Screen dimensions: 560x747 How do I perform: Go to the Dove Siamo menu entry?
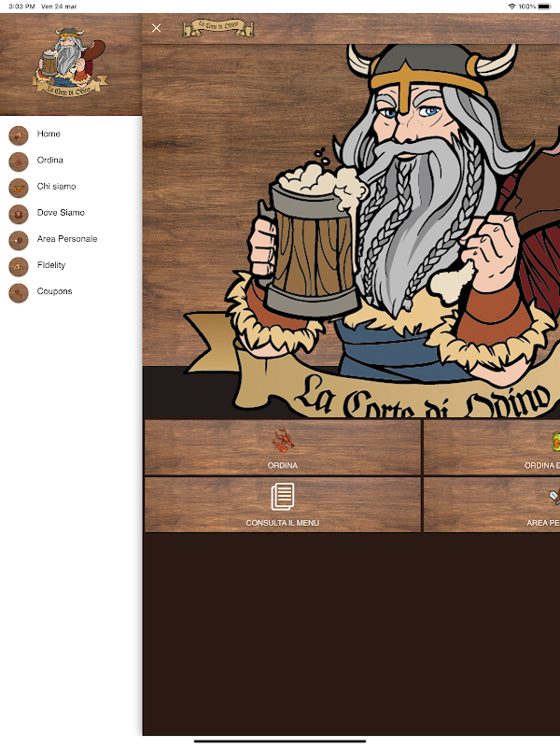point(61,213)
